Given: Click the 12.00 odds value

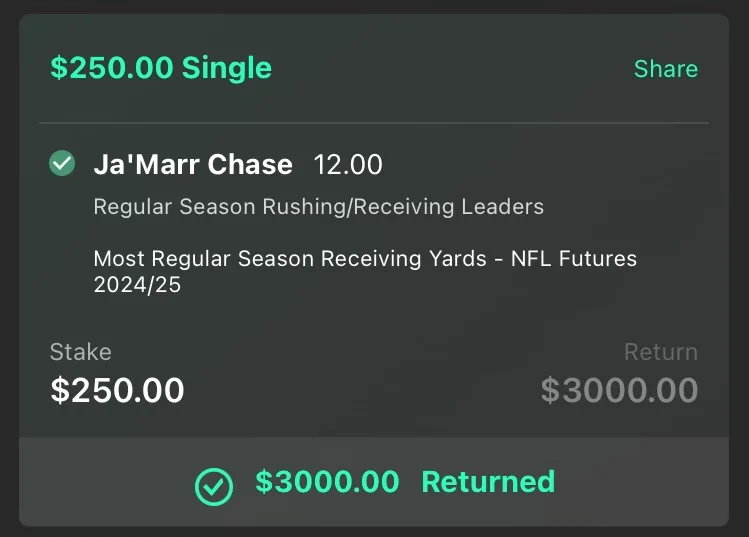Looking at the screenshot, I should click(348, 165).
